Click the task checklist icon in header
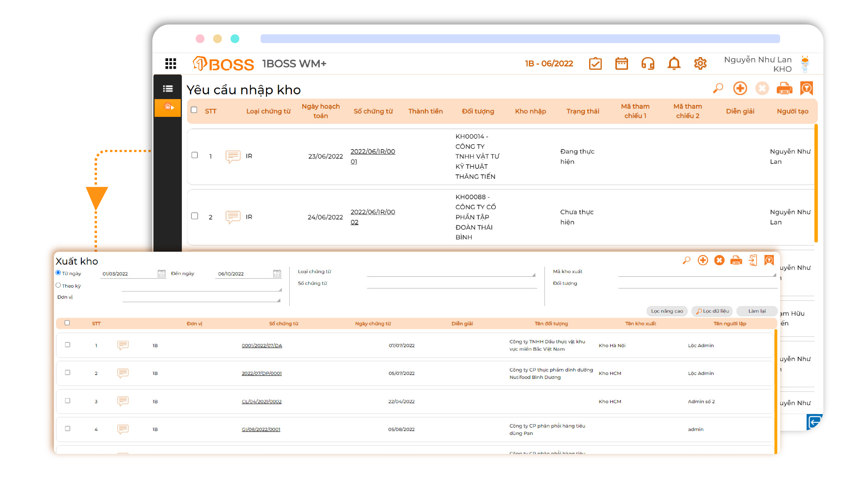868x489 pixels. (595, 63)
